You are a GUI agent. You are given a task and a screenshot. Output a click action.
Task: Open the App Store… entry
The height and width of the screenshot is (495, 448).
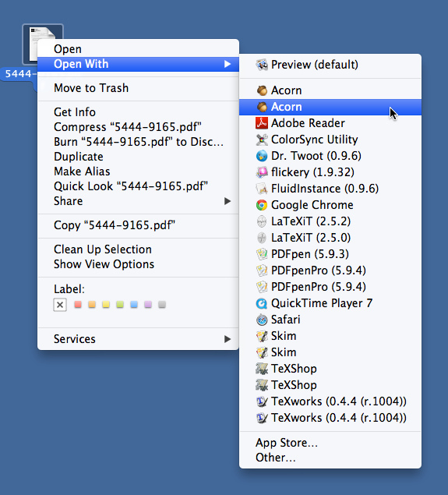[287, 443]
